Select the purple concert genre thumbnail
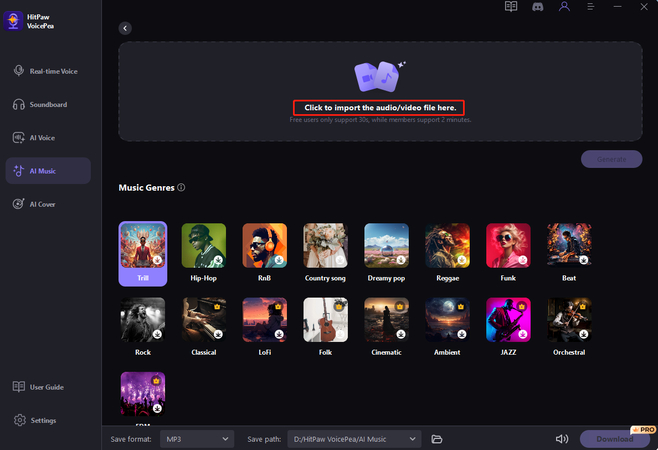This screenshot has height=450, width=658. click(143, 394)
